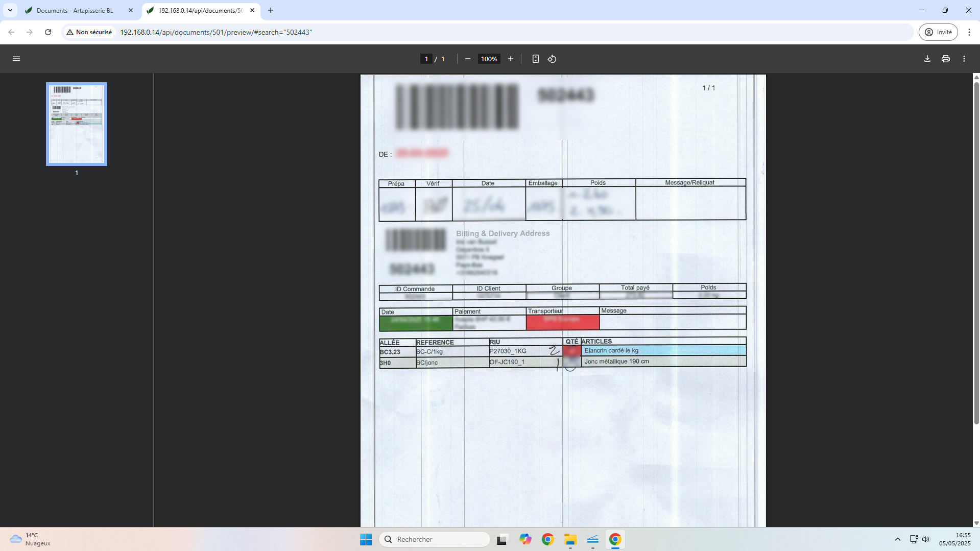980x551 pixels.
Task: Open the PDF viewer more actions menu
Action: click(x=964, y=59)
